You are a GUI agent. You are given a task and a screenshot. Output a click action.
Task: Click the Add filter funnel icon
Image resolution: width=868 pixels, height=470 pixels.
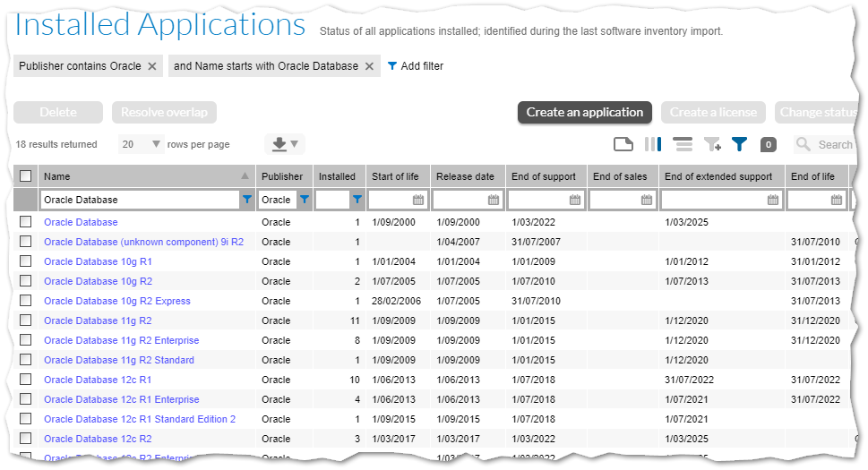point(392,66)
